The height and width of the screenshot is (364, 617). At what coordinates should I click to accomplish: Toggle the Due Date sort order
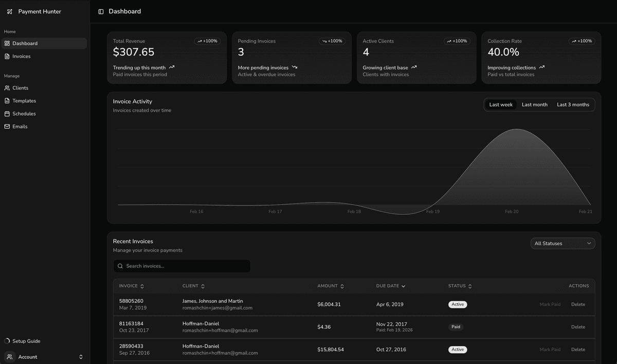pos(403,286)
